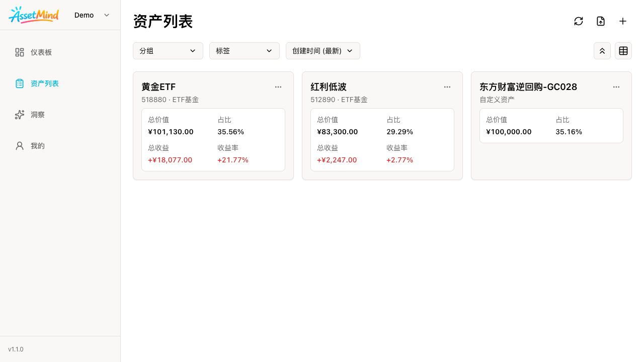Navigate to 我的 in the sidebar

pyautogui.click(x=37, y=146)
